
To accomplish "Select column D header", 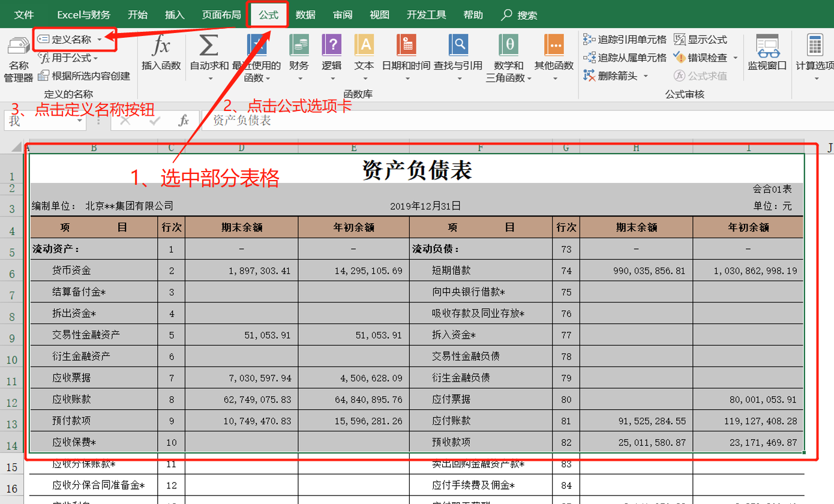I will click(241, 148).
